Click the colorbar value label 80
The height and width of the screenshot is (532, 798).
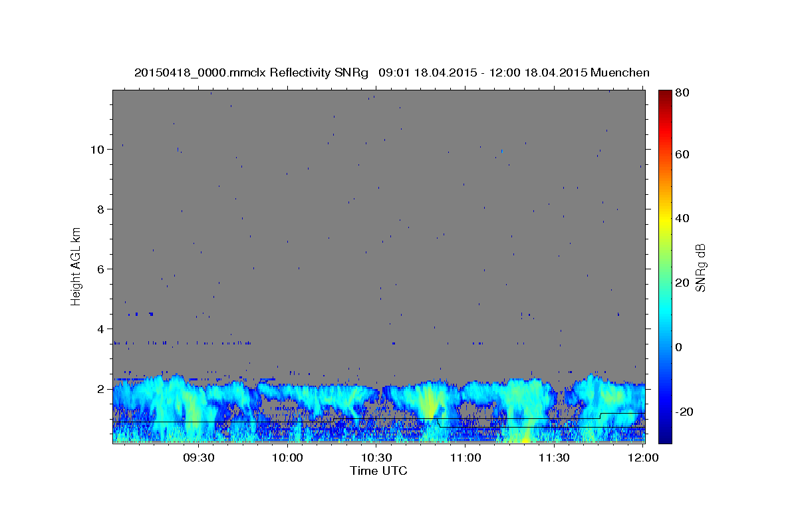682,94
